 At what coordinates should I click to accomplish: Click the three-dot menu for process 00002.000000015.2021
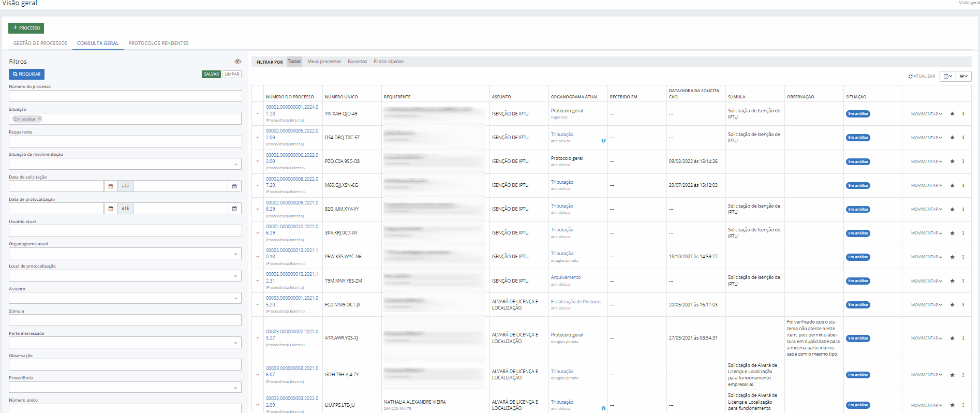click(963, 281)
